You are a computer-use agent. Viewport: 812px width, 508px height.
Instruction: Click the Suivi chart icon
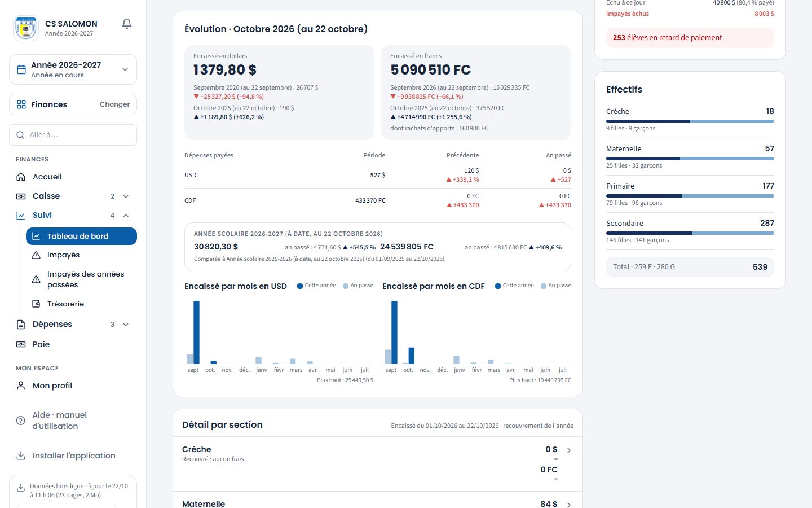click(21, 215)
